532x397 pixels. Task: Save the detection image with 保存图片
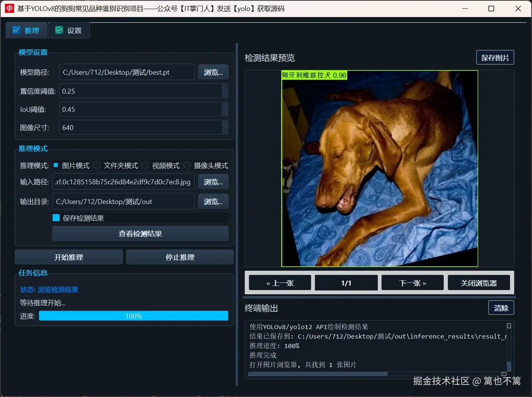pyautogui.click(x=495, y=58)
